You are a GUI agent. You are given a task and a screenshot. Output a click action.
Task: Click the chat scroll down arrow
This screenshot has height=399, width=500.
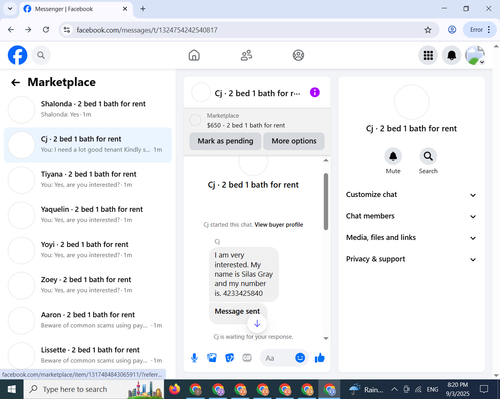(326, 338)
